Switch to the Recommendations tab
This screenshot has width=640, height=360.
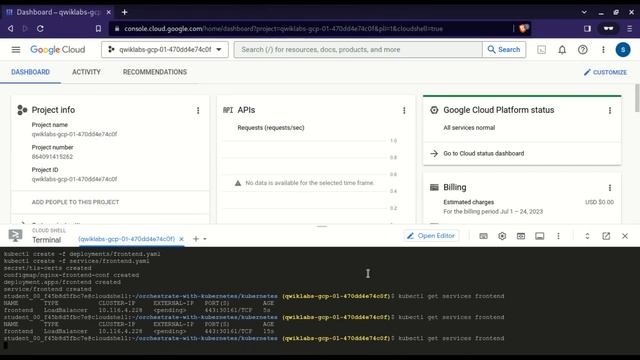(155, 72)
